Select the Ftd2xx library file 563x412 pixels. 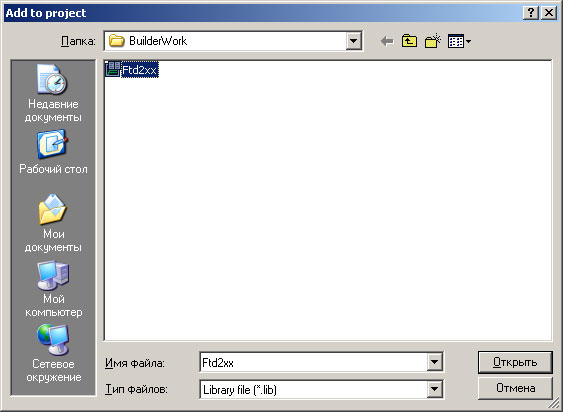click(132, 69)
